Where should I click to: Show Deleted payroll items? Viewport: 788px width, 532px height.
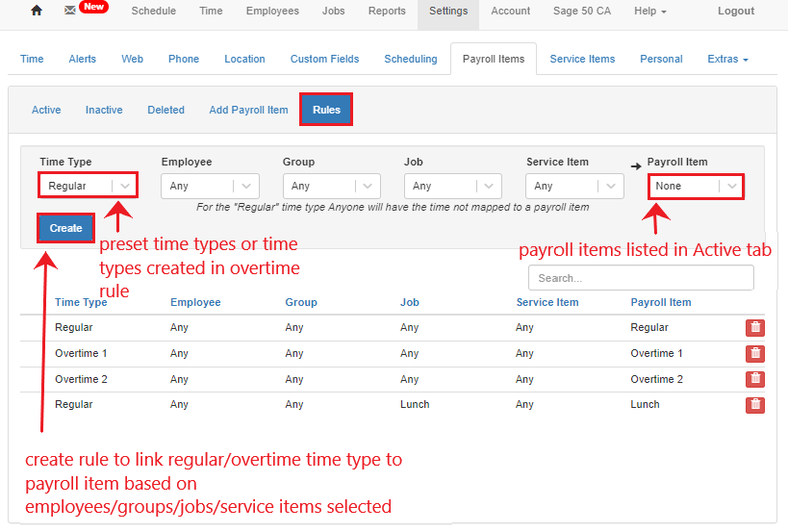click(x=165, y=110)
